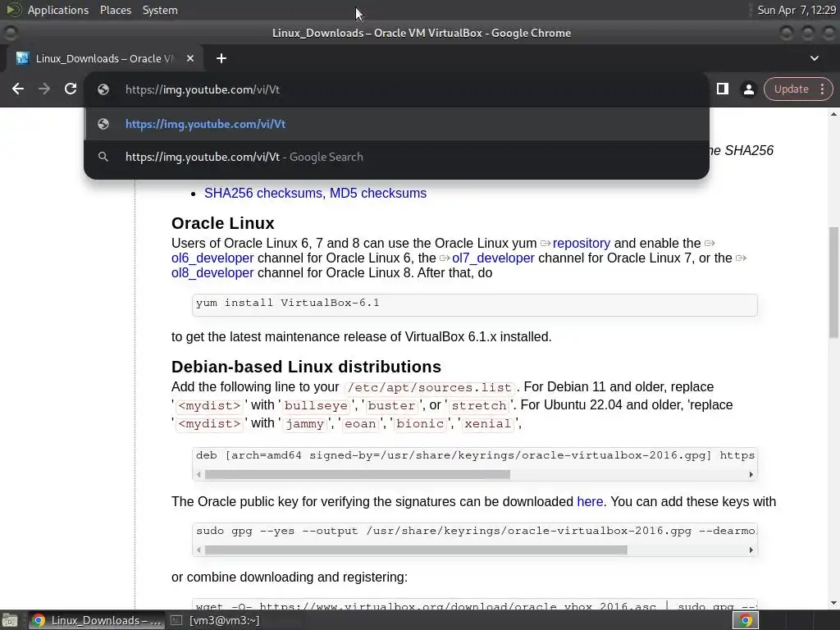Click the page scrollbar down arrow
The image size is (840, 630).
(833, 603)
